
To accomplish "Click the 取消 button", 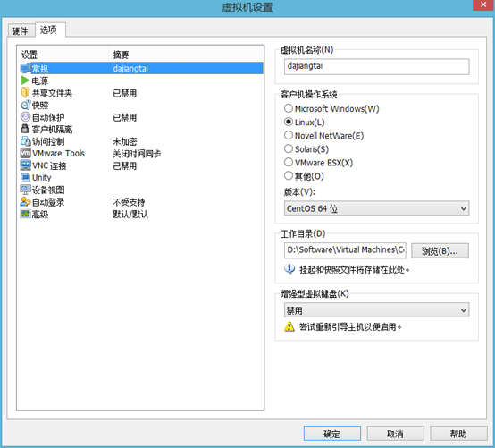I will click(395, 434).
